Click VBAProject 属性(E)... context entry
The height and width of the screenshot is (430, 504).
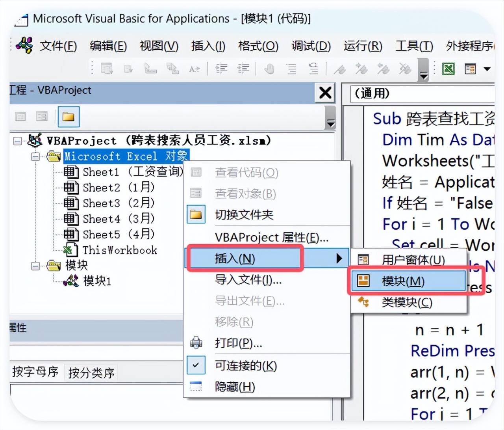[267, 237]
